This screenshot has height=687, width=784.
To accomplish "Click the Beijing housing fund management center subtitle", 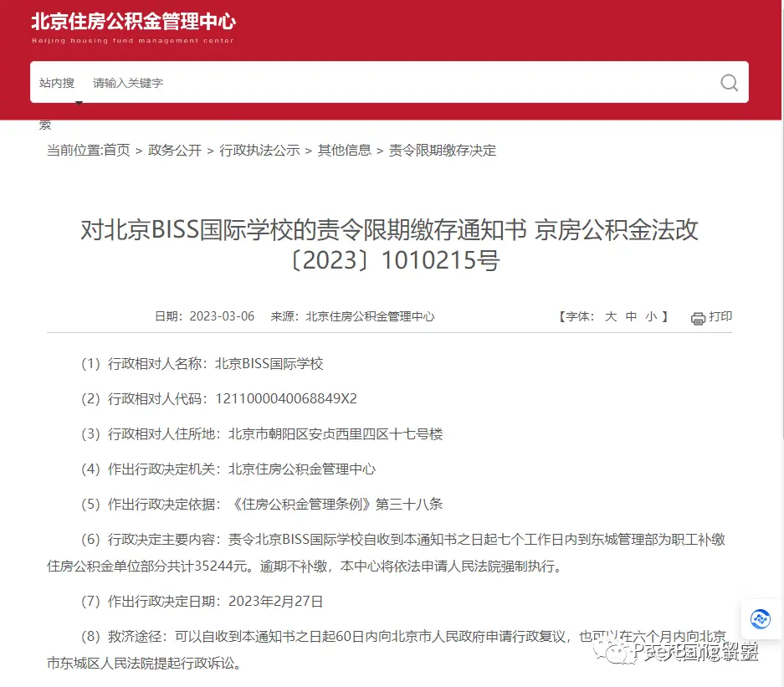I will pyautogui.click(x=133, y=40).
